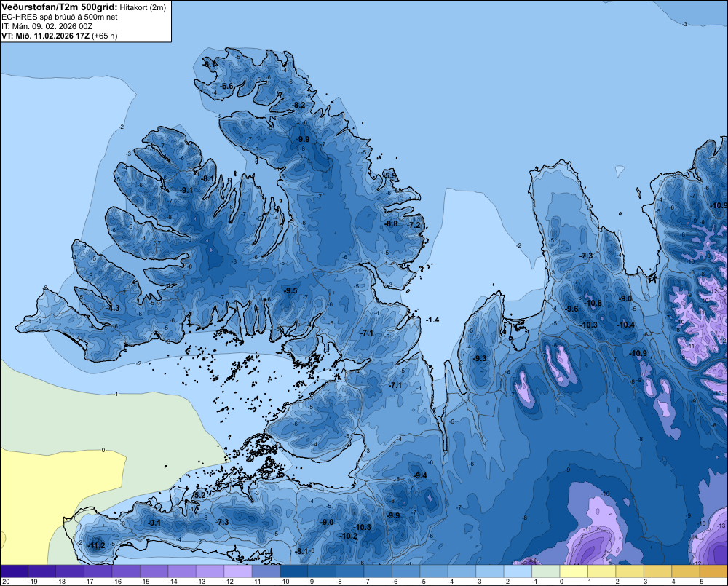Viewport: 728px width, 586px height.
Task: Click the '-9.4' temperature value on the map
Action: tap(420, 475)
